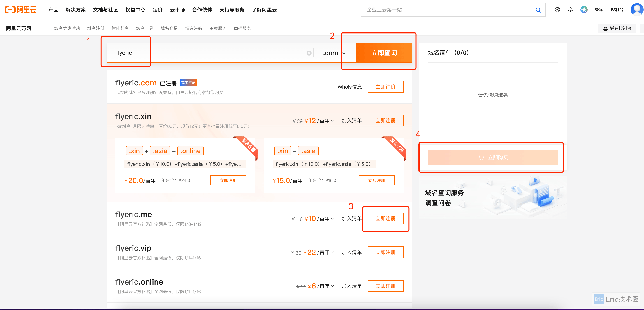Expand flyeric.vip first-year price options
The height and width of the screenshot is (310, 644).
[332, 252]
